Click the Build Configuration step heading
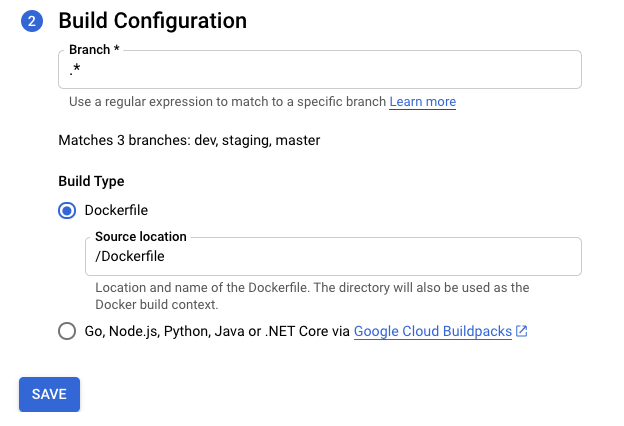 coord(152,20)
